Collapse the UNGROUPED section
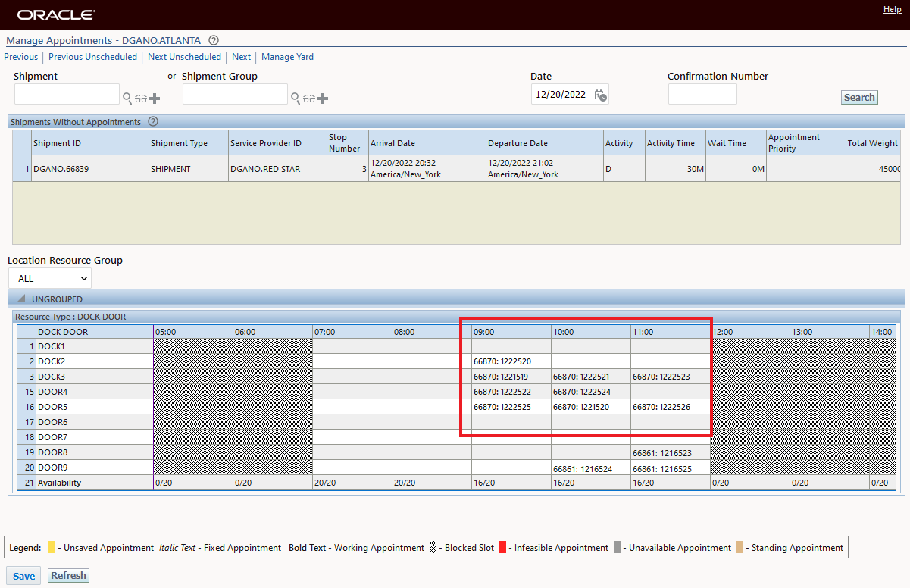The height and width of the screenshot is (588, 910). coord(21,299)
